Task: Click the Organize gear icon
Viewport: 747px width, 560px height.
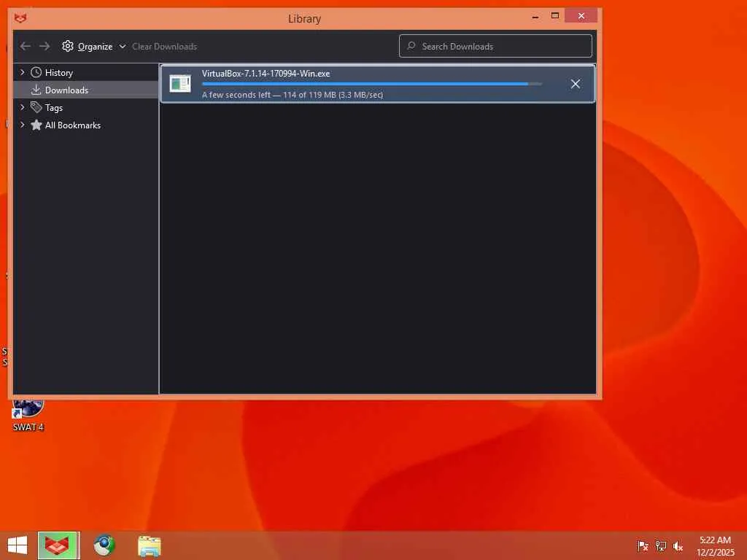Action: (x=68, y=46)
